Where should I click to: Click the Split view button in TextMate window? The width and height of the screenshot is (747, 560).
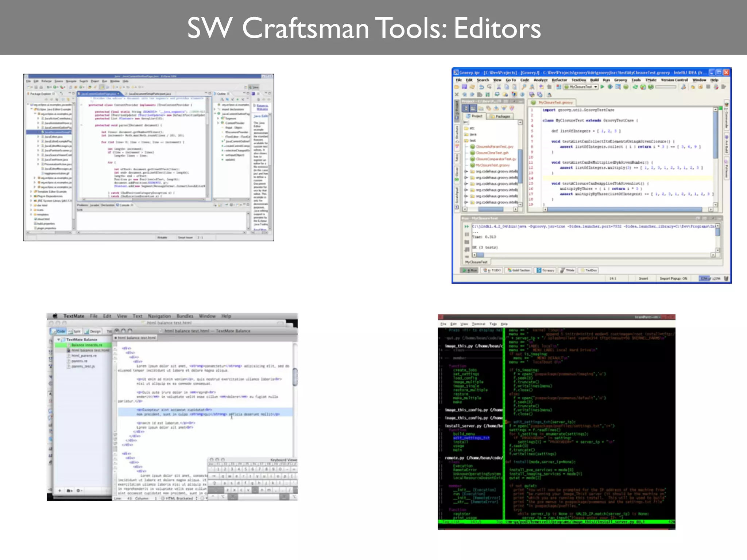(x=74, y=331)
